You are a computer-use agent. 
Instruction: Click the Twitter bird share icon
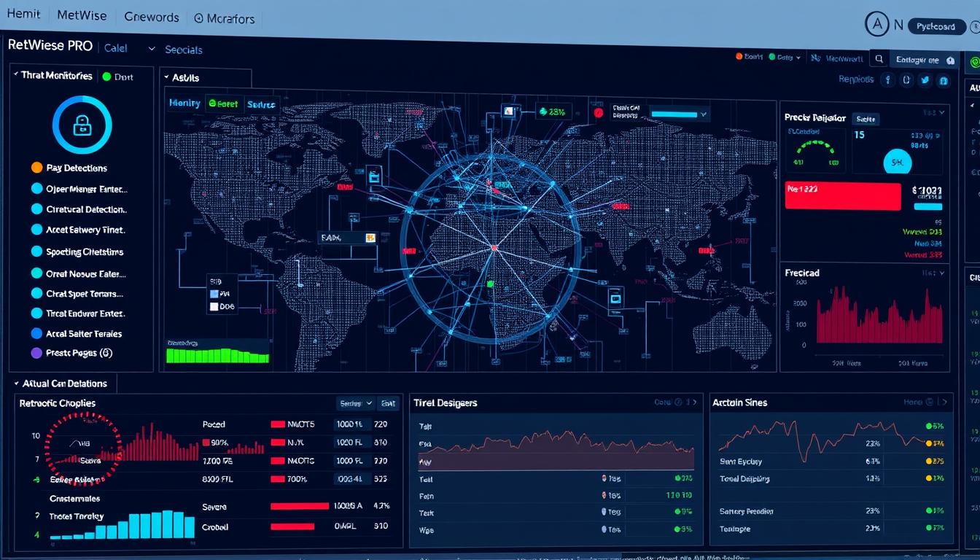pos(925,80)
